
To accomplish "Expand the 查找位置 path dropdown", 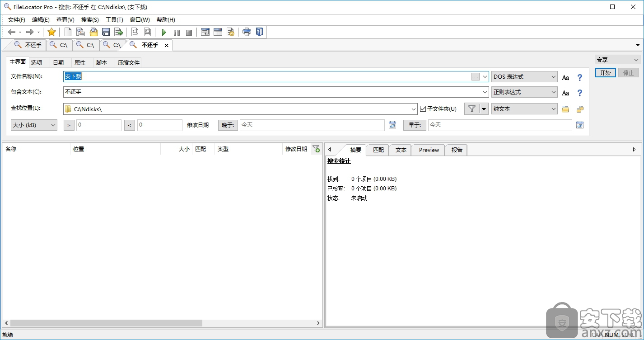I will pos(414,109).
